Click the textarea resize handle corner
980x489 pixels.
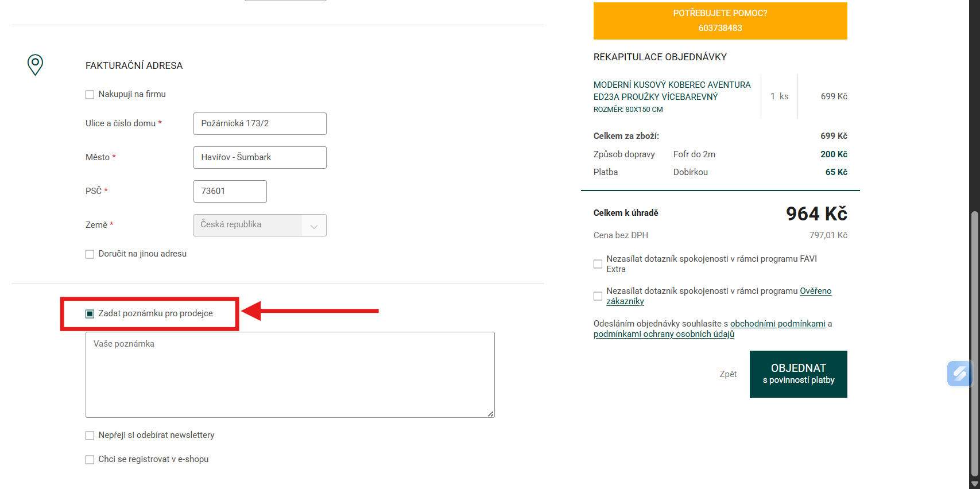(491, 414)
